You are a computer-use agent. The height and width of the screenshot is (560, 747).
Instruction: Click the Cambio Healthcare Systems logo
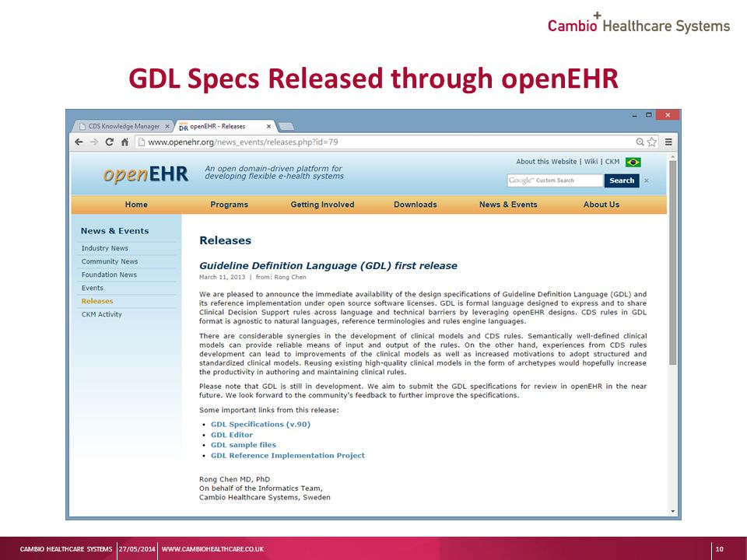(x=638, y=23)
